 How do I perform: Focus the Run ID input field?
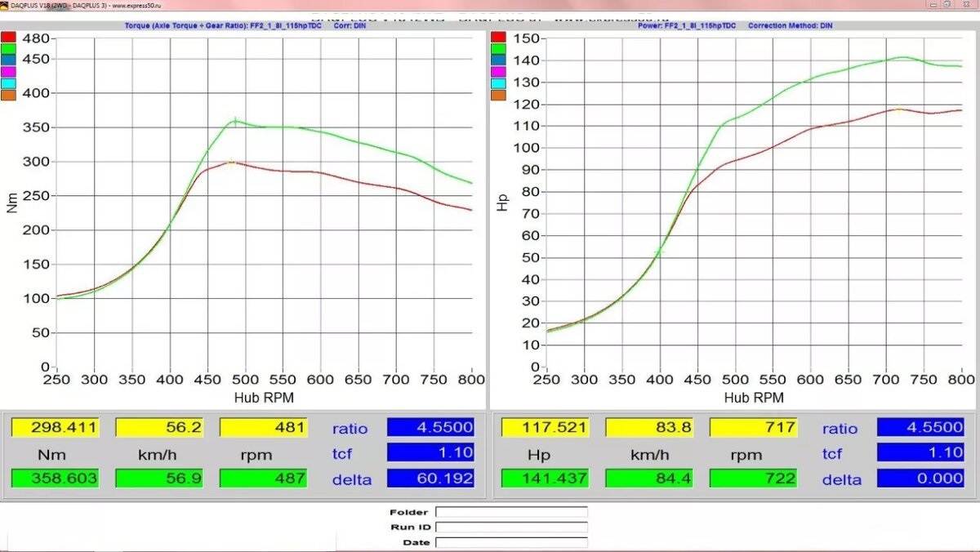pyautogui.click(x=510, y=528)
